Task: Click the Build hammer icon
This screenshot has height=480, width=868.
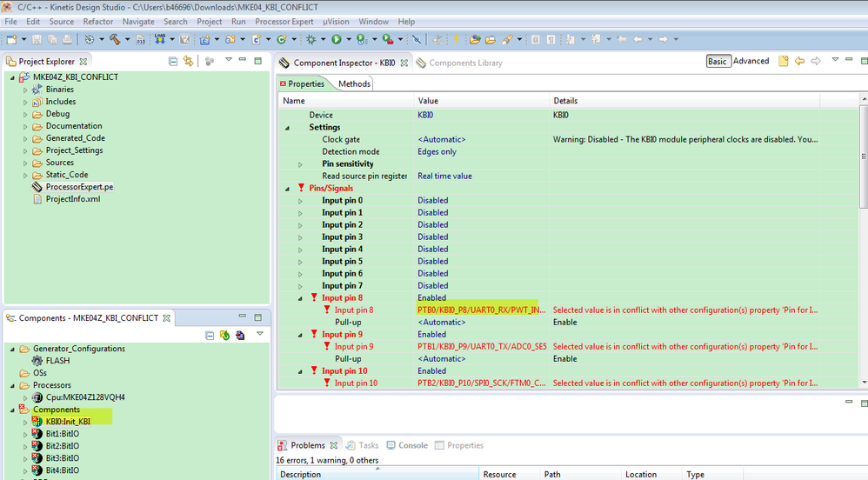Action: (x=115, y=39)
